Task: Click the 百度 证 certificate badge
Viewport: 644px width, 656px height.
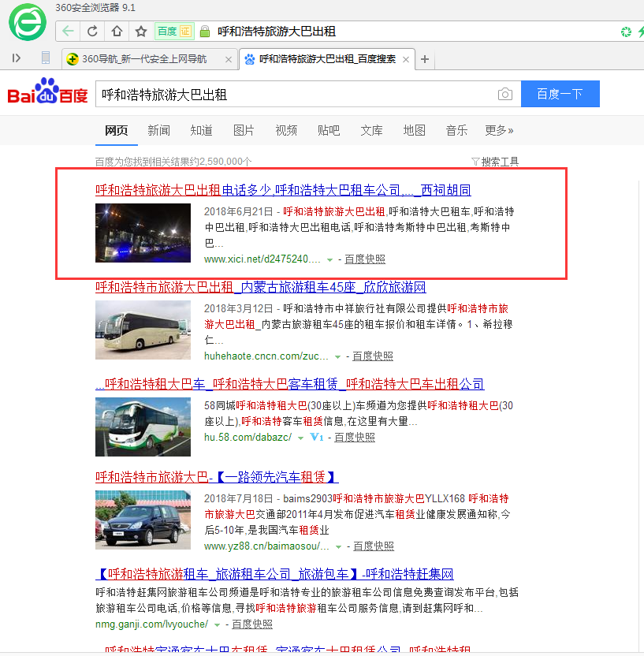Action: pos(174,32)
